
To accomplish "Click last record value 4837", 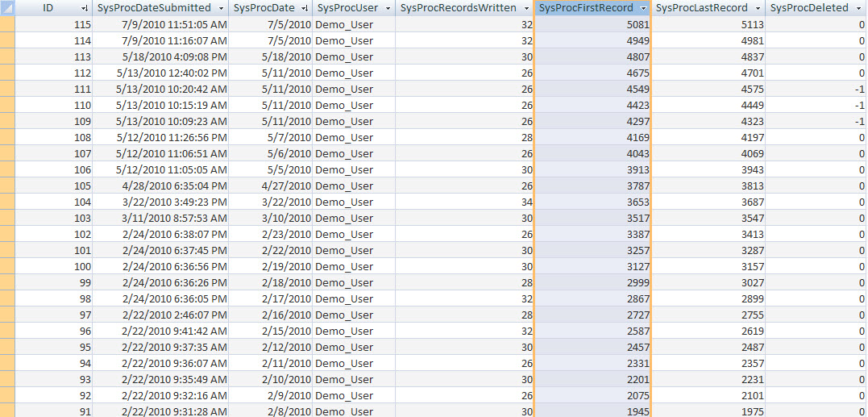I will 708,56.
